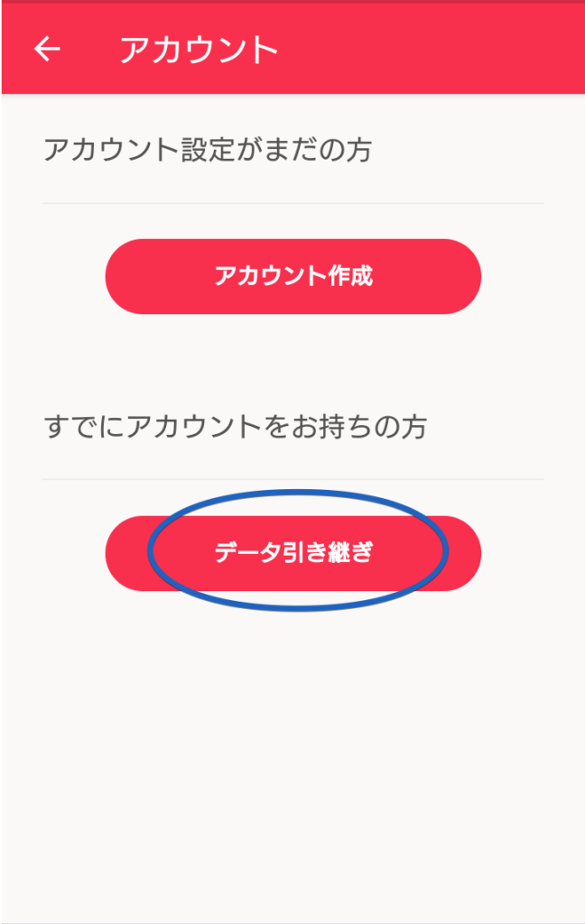Click the divider under アカウント設定がまだの方
585x924 pixels.
pyautogui.click(x=293, y=203)
